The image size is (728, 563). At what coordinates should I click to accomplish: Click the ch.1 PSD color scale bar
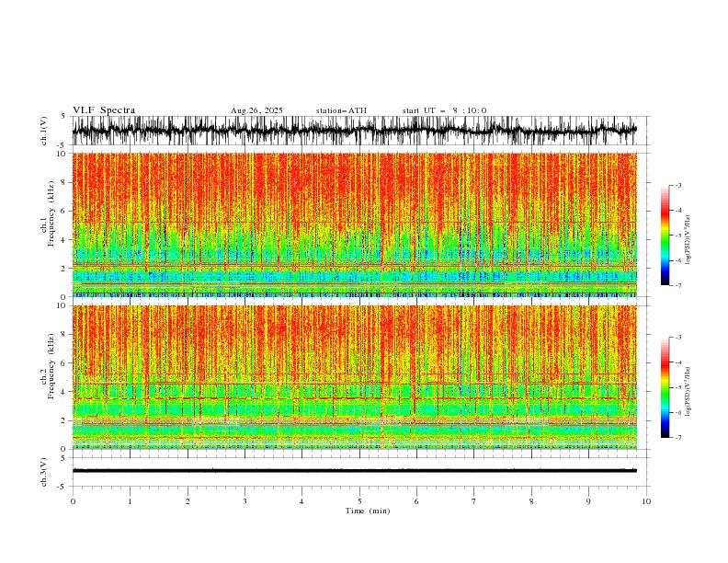[665, 236]
